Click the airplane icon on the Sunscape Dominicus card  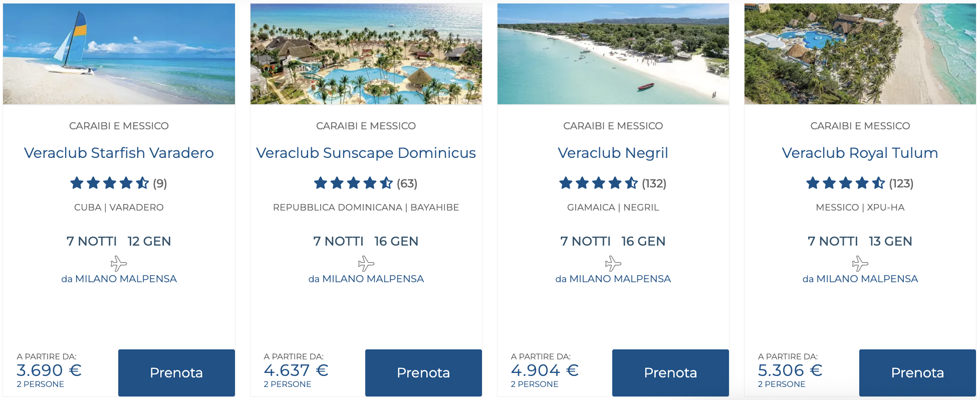click(366, 262)
